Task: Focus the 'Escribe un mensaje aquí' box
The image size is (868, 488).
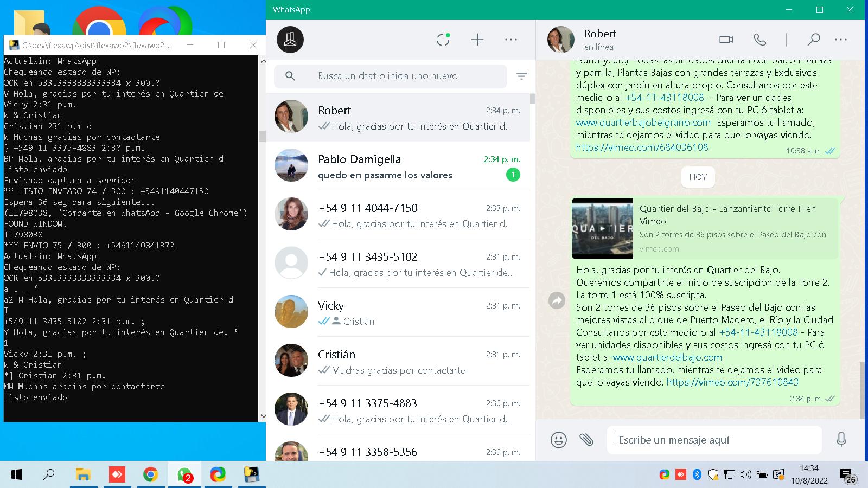Action: [714, 440]
